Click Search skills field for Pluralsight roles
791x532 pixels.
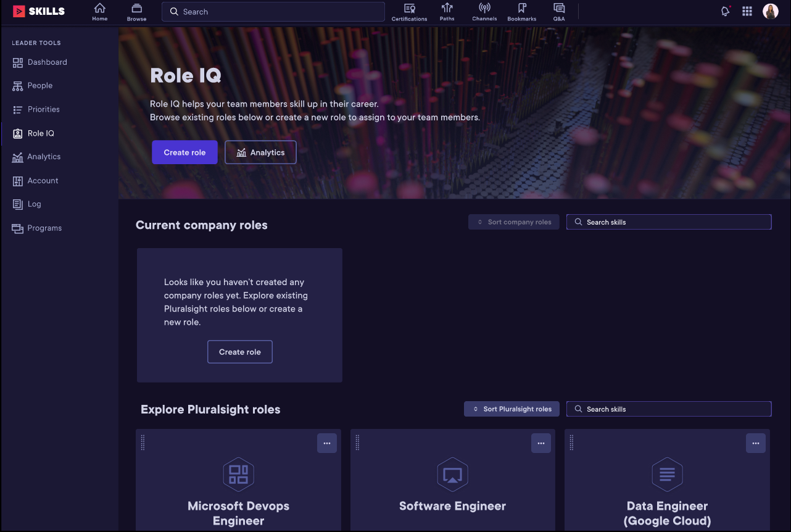[669, 409]
